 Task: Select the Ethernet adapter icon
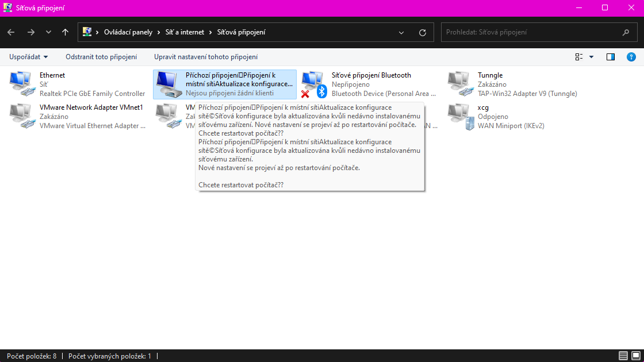click(x=23, y=84)
